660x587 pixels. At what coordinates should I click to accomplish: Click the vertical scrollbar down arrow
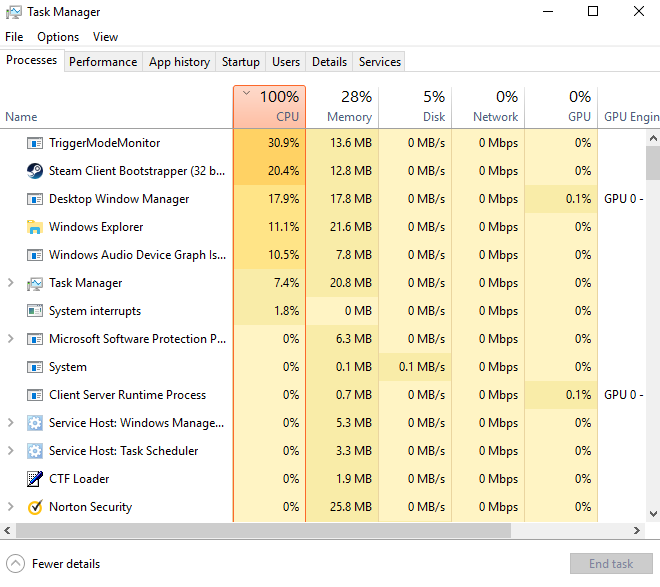click(x=653, y=514)
